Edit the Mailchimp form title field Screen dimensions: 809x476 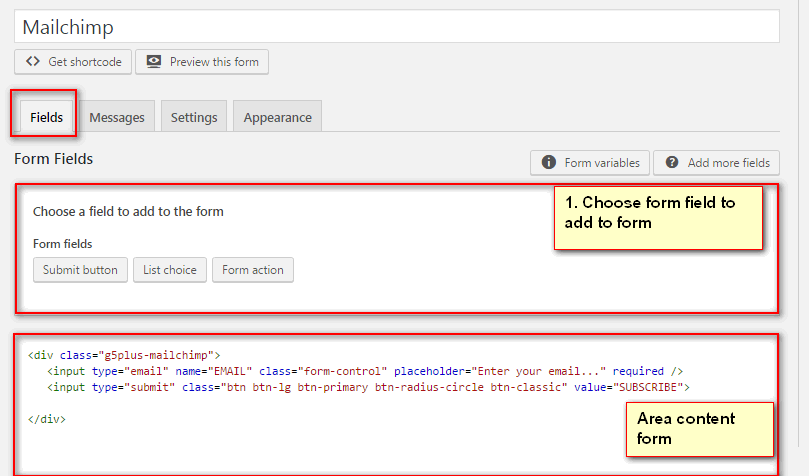pos(397,26)
